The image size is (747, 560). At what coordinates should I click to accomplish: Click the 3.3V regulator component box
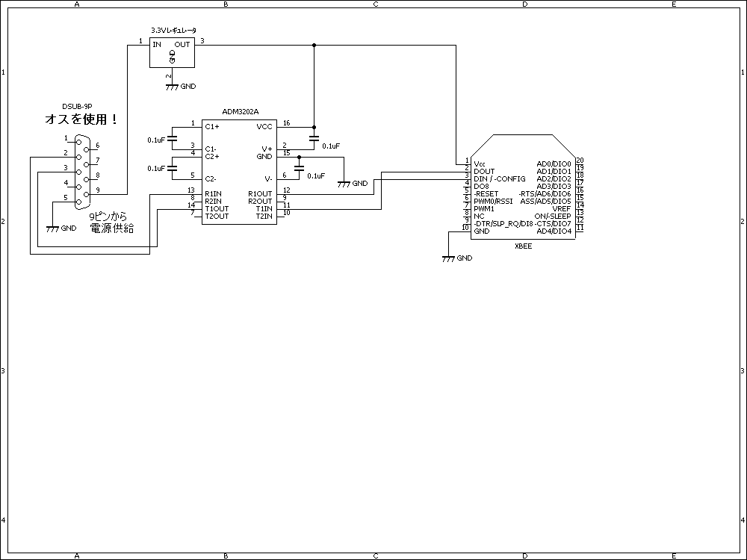[172, 53]
